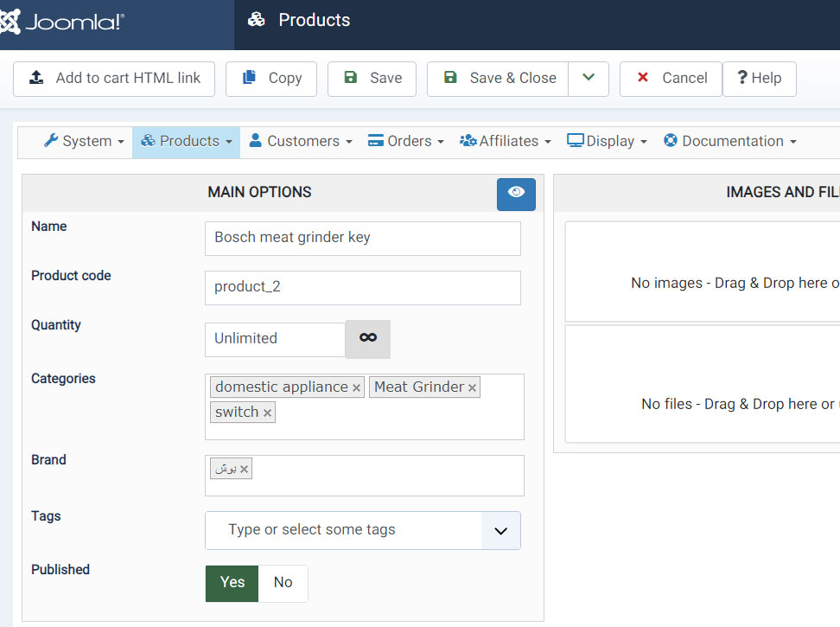Click inside the Categories selection box

click(x=365, y=406)
